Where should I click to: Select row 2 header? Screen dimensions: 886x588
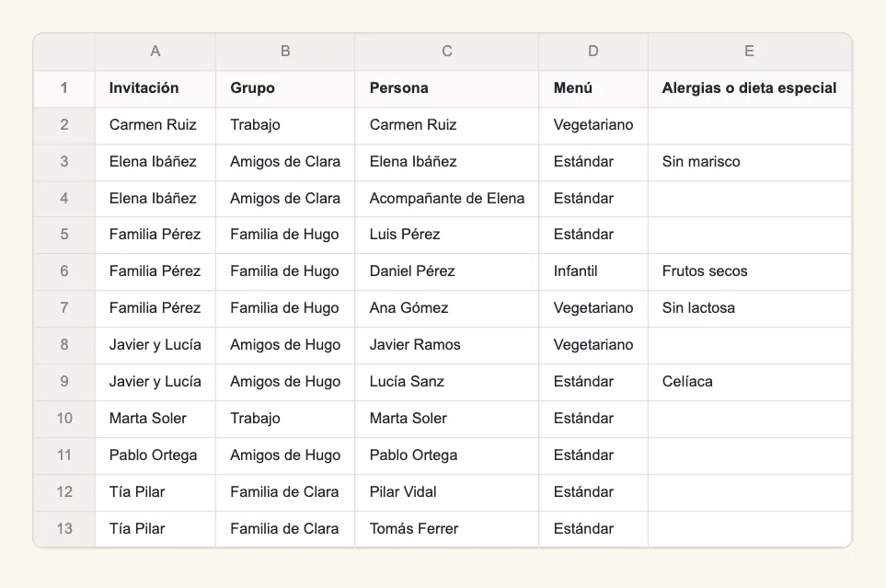pyautogui.click(x=63, y=125)
